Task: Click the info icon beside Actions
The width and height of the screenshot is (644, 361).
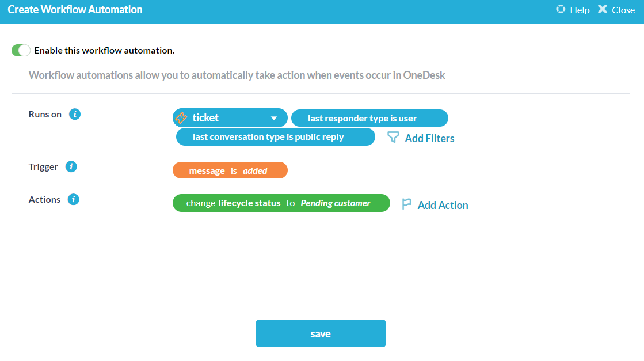Action: 73,199
